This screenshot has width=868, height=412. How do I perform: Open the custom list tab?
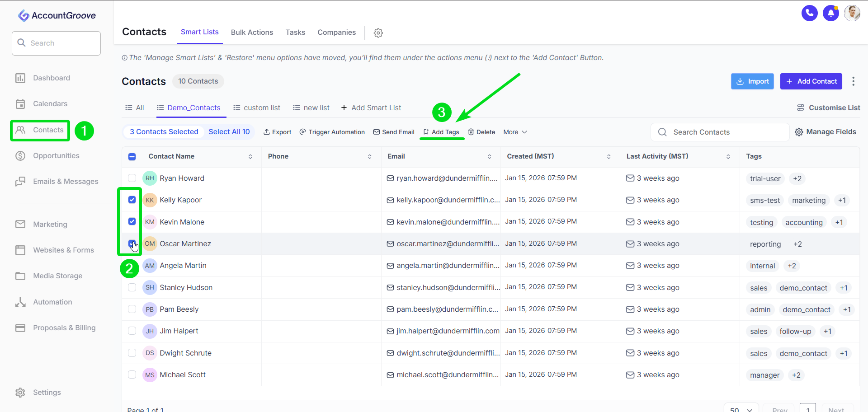(257, 108)
